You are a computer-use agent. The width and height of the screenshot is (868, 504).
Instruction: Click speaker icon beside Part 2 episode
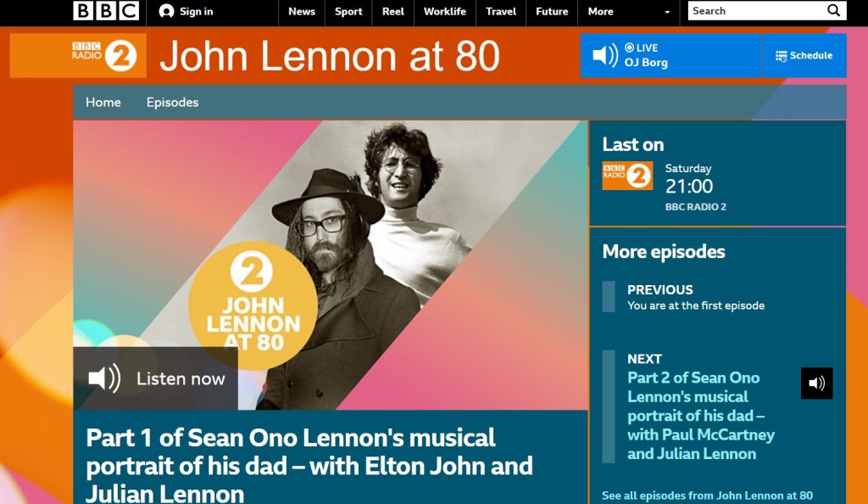tap(816, 384)
